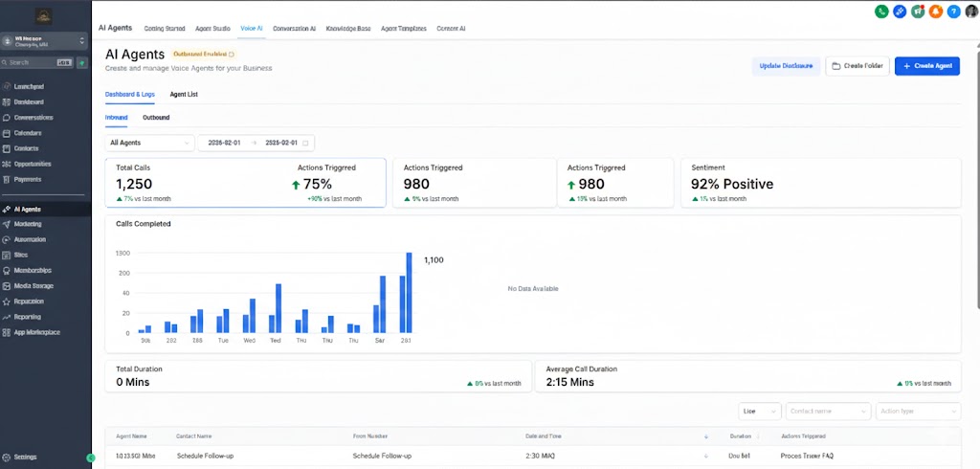Click calendar icon in date range field
The width and height of the screenshot is (980, 469).
(305, 143)
